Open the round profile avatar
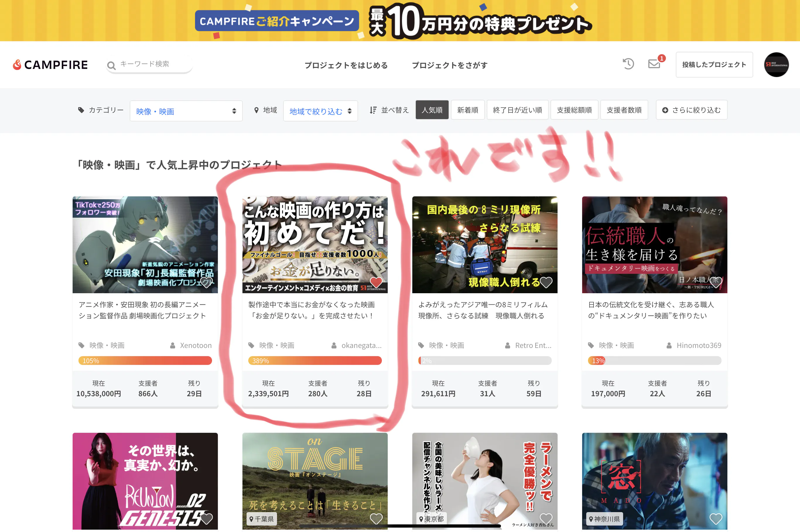The image size is (800, 532). point(776,64)
